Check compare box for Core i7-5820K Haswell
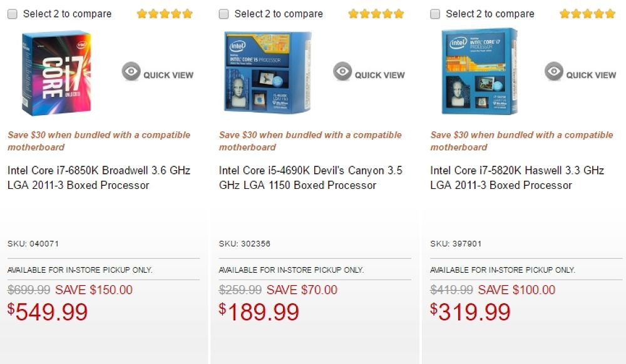Image resolution: width=626 pixels, height=364 pixels. (x=436, y=14)
